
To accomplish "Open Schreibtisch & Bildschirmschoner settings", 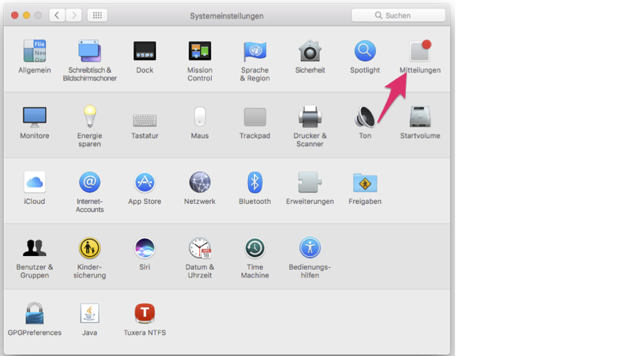I will click(x=89, y=51).
